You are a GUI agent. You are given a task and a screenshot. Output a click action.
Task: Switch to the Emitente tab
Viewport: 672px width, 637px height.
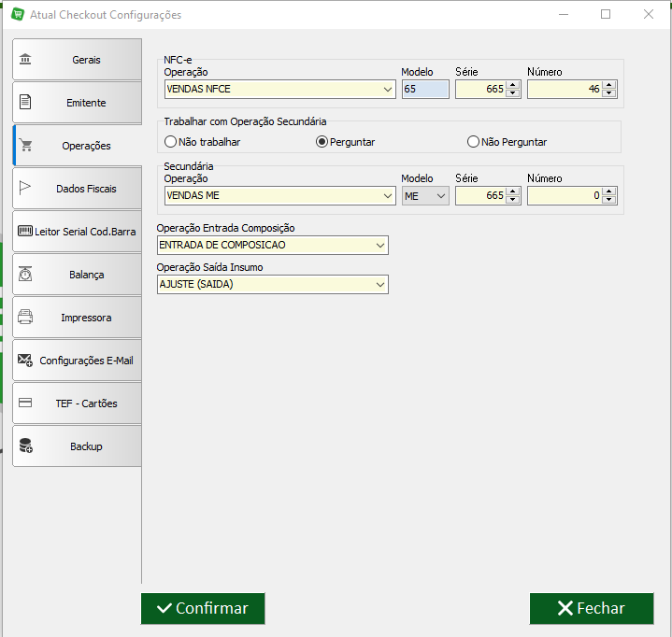[78, 103]
